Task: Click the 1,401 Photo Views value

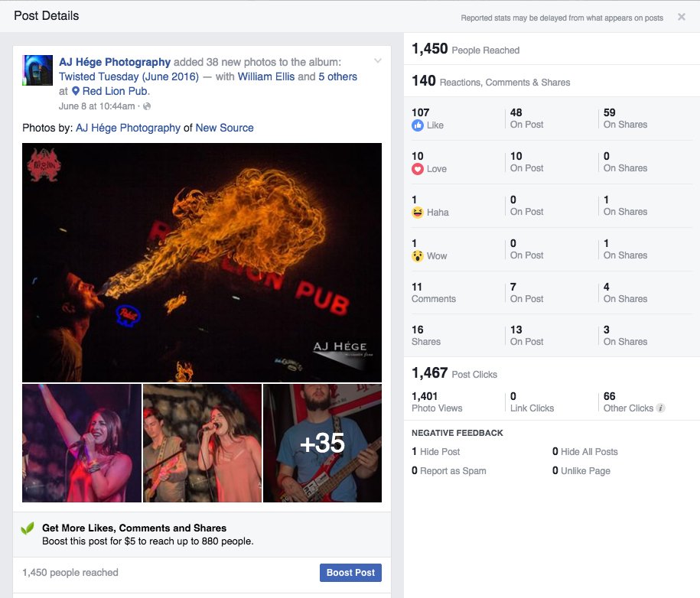Action: (437, 402)
